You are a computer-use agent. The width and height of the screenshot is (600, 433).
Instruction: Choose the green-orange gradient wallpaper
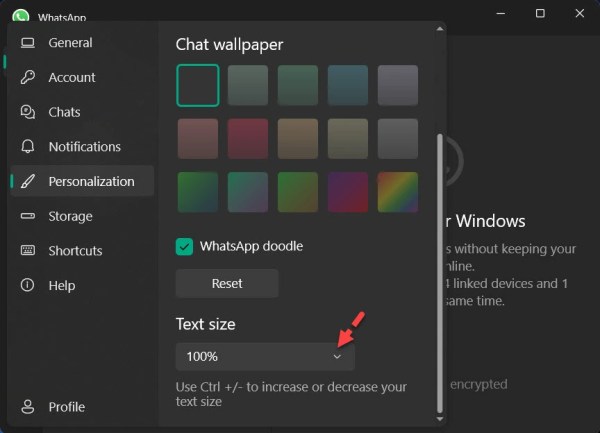[298, 192]
